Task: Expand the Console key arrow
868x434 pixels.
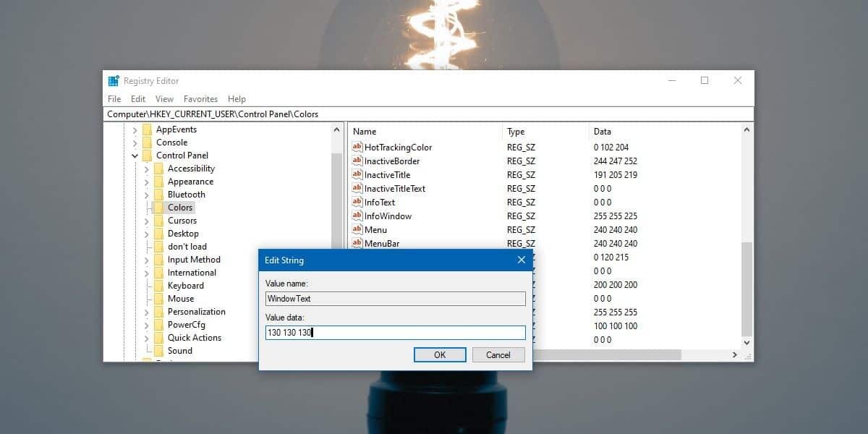Action: point(135,142)
